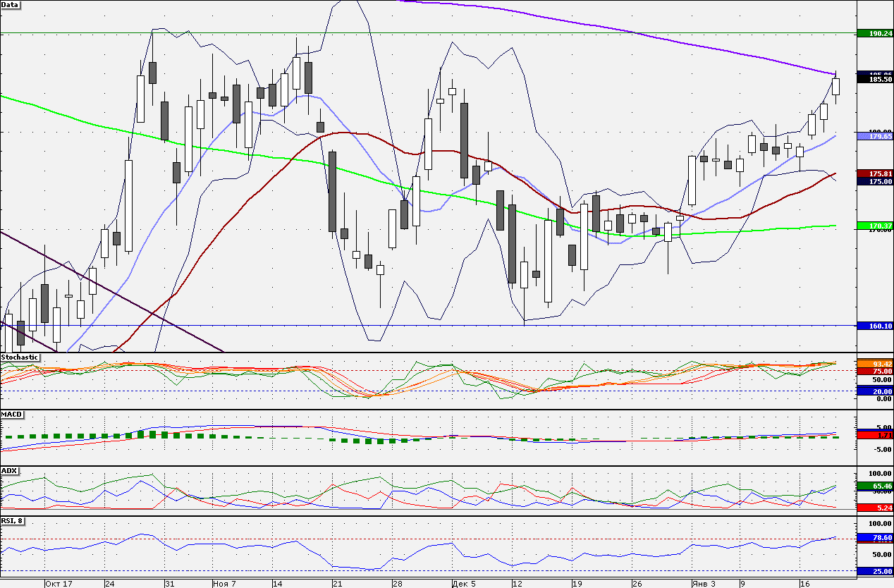
Task: Select the ADX panel label
Action: click(x=10, y=470)
